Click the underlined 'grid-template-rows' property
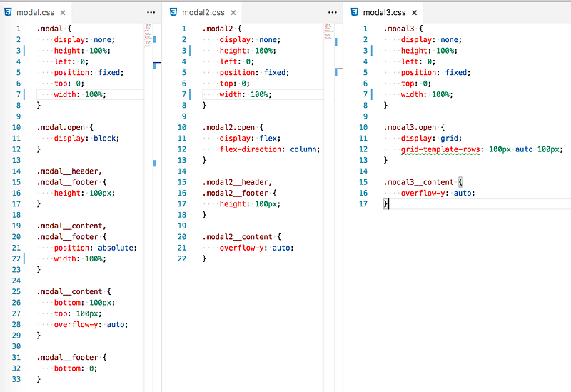This screenshot has height=392, width=571. coord(440,149)
